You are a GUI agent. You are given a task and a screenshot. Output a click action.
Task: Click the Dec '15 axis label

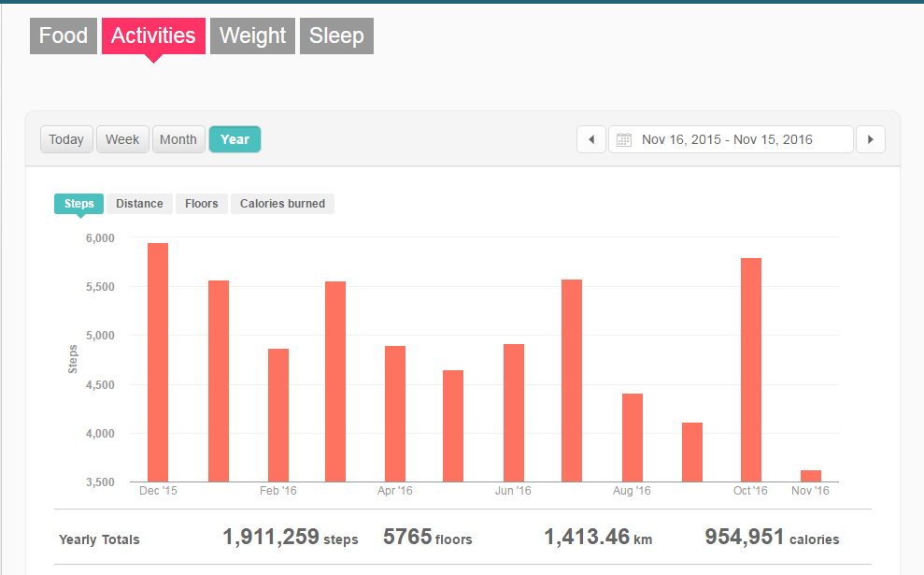tap(158, 491)
